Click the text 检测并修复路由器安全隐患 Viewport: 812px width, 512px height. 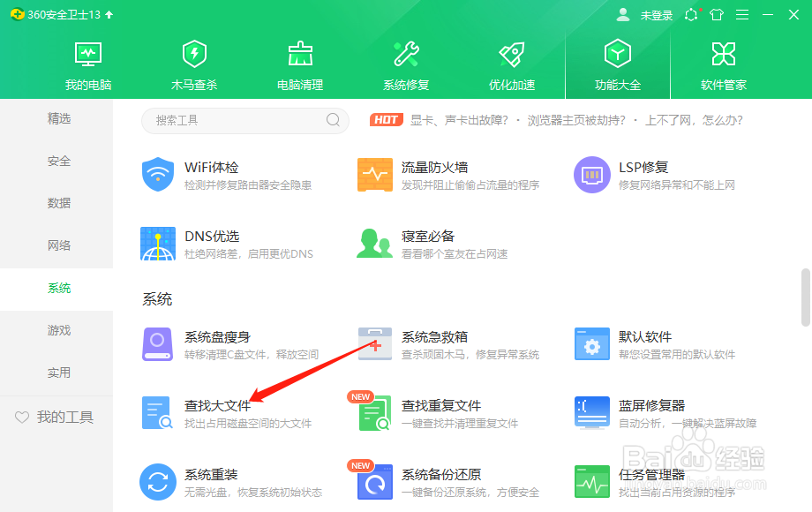coord(248,185)
